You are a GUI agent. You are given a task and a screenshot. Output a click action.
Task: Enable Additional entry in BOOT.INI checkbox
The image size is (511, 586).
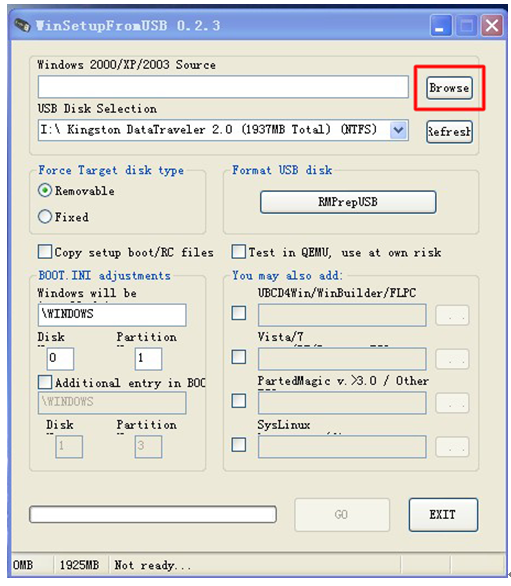(45, 382)
